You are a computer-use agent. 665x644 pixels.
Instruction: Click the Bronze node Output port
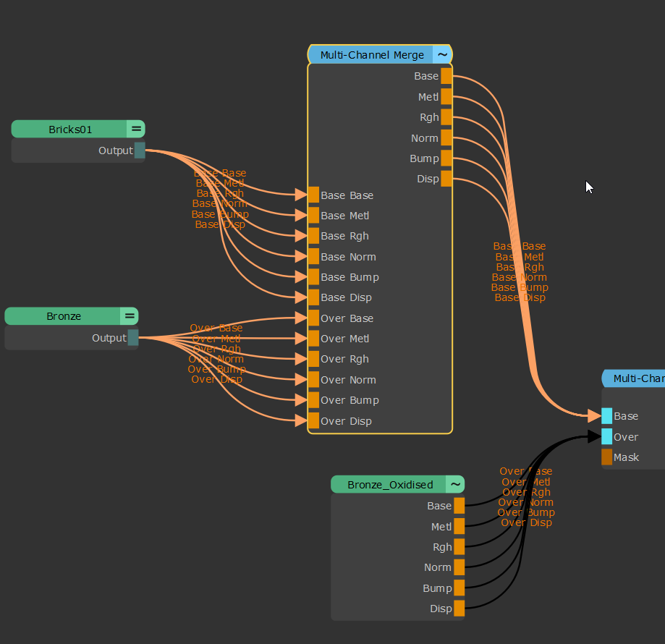pos(133,338)
